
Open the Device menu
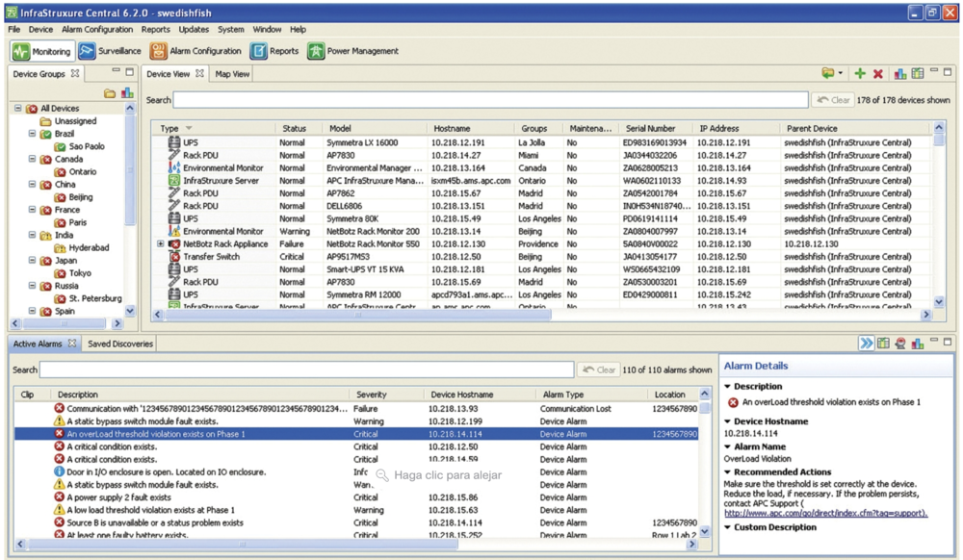(40, 30)
